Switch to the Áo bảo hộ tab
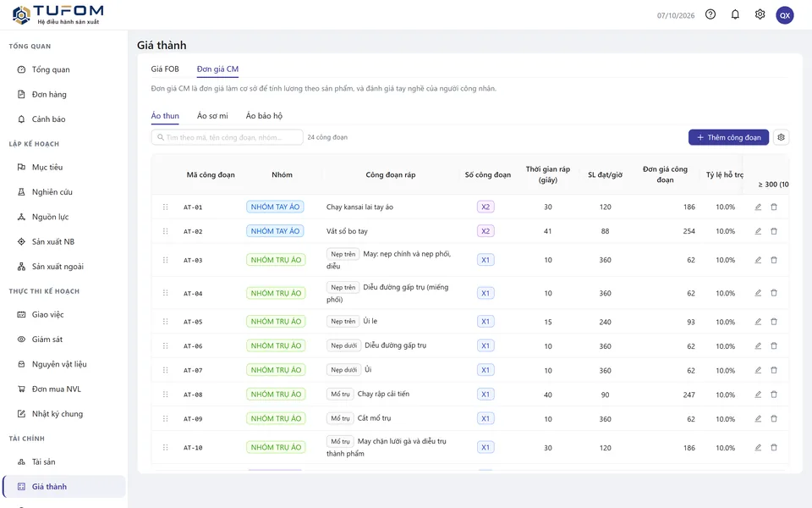Screen dimensions: 812x508 point(264,116)
